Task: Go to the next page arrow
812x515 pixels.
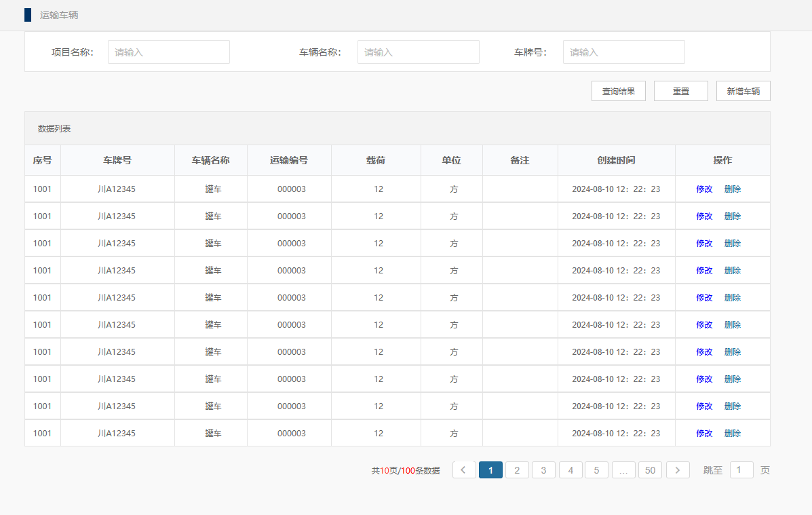Action: coord(678,470)
